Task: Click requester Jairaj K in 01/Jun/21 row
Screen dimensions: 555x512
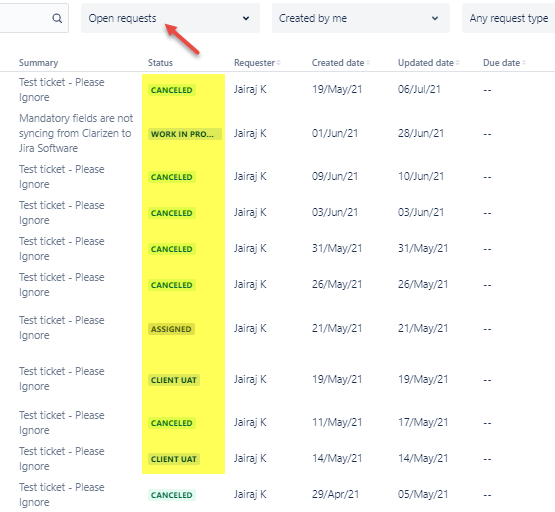Action: (250, 133)
